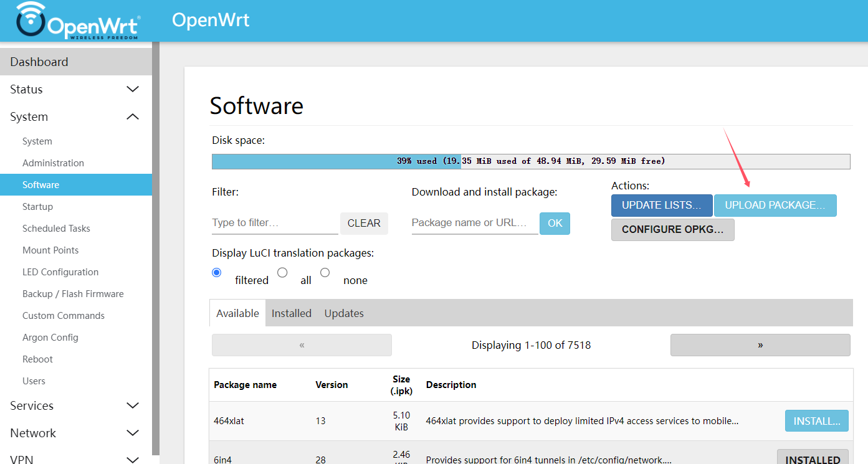Open the Dashboard menu entry
Viewport: 868px width, 464px height.
click(x=76, y=62)
